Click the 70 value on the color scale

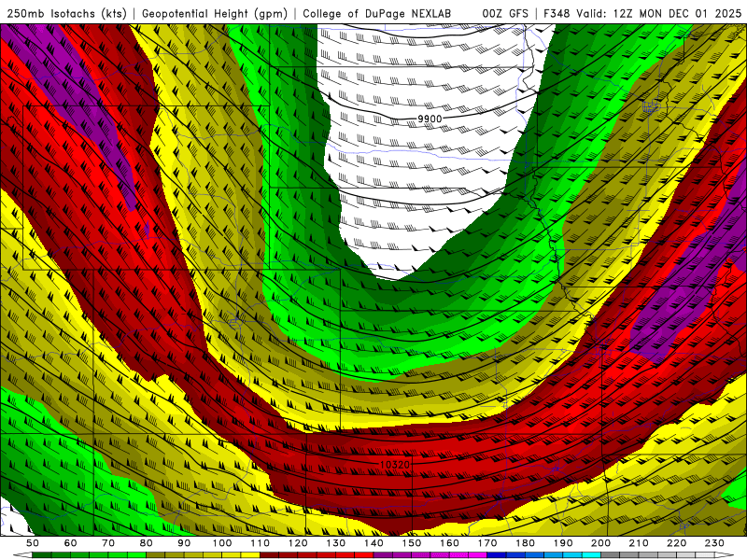pos(108,543)
